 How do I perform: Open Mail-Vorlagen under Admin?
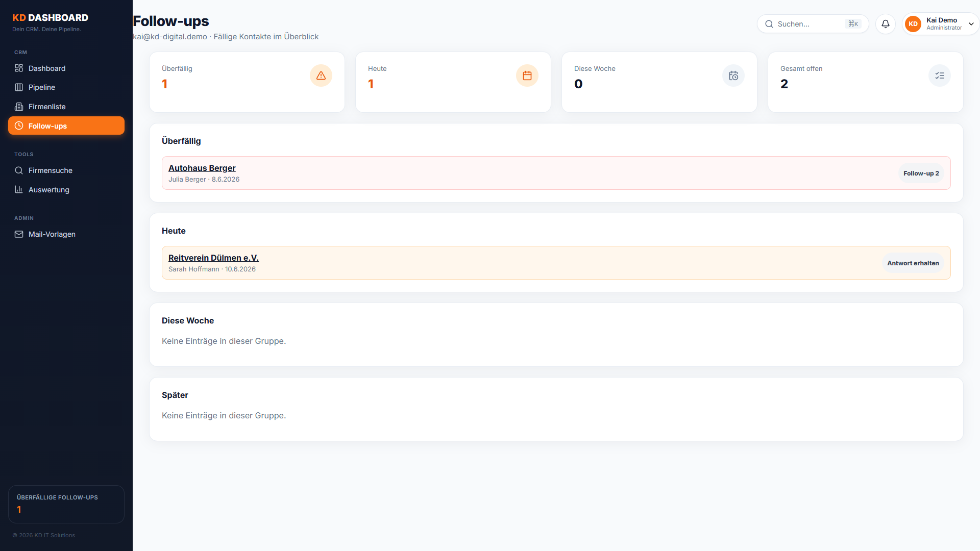click(x=66, y=234)
